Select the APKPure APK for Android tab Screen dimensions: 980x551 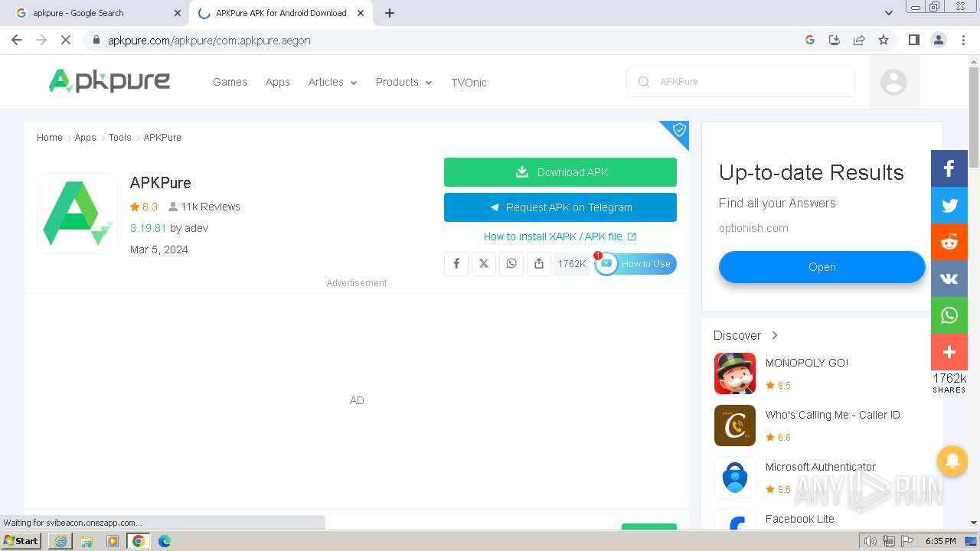click(279, 13)
